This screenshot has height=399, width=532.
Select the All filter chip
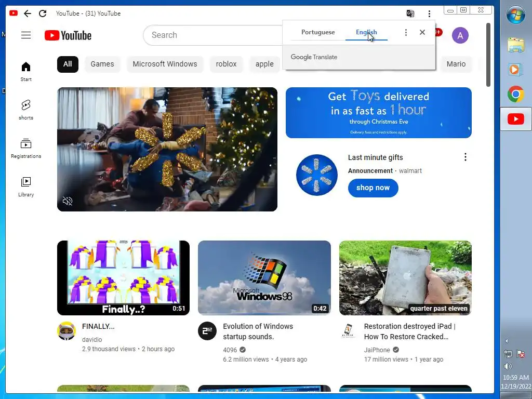tap(68, 64)
